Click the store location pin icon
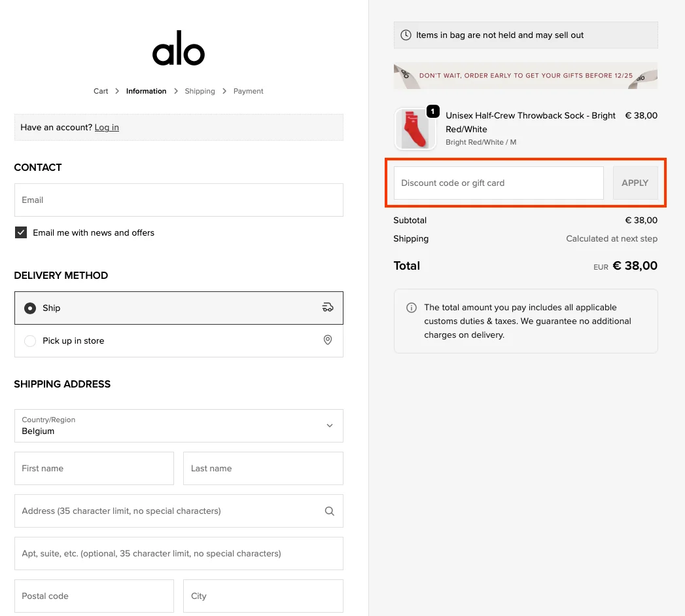 click(x=328, y=340)
